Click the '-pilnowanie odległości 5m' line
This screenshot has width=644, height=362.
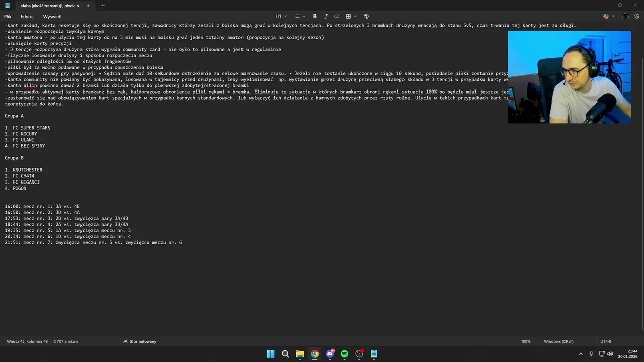[x=68, y=61]
